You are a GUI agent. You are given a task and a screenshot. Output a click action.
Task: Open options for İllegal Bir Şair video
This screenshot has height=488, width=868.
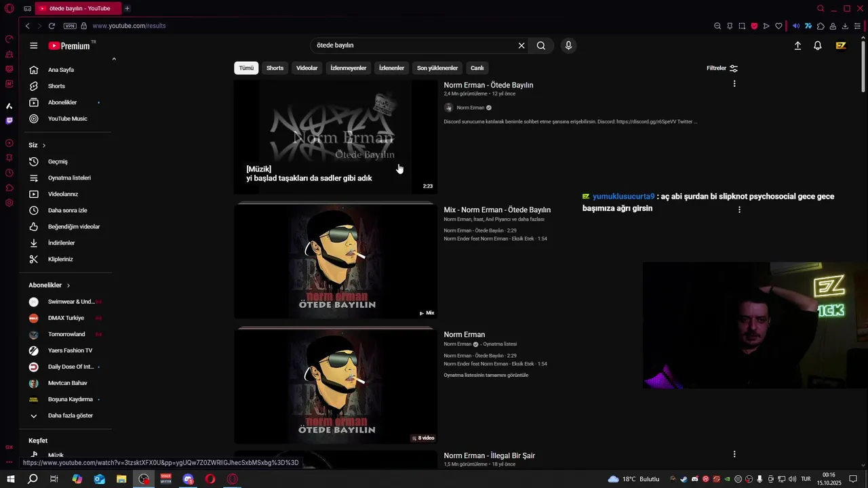point(734,454)
